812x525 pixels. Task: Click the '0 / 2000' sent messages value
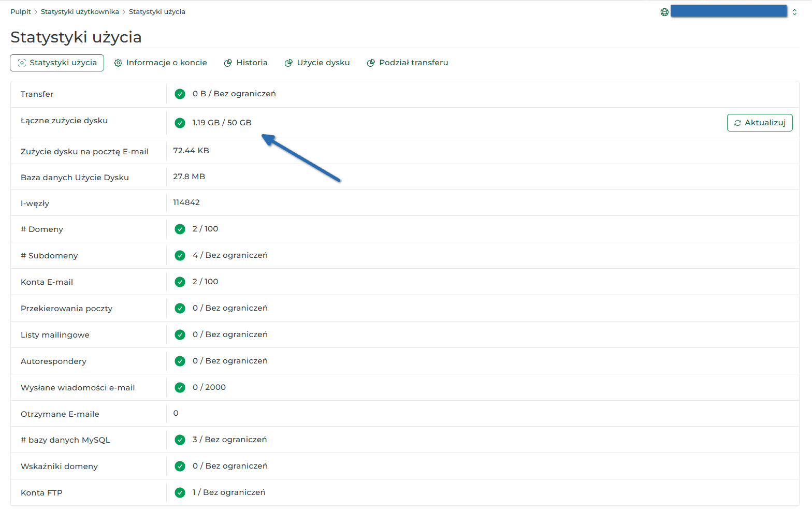coord(209,387)
